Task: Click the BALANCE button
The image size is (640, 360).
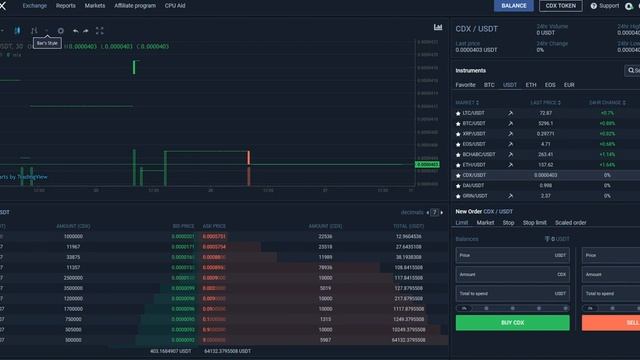Action: click(514, 6)
